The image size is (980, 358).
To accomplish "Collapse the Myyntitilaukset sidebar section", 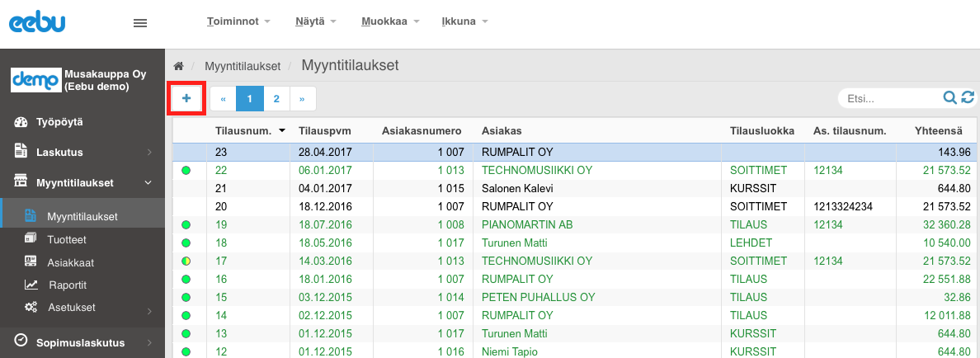I will tap(82, 182).
